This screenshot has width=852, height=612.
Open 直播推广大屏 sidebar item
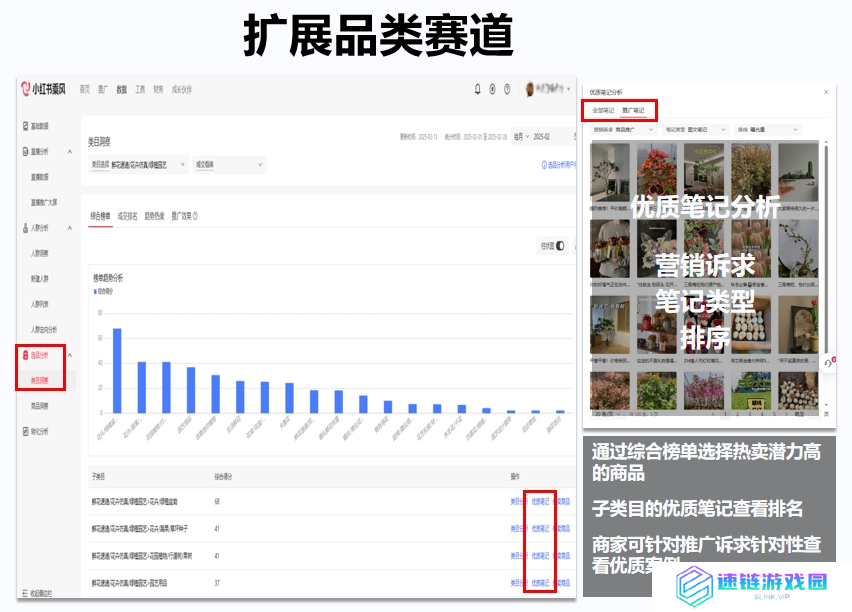point(43,203)
